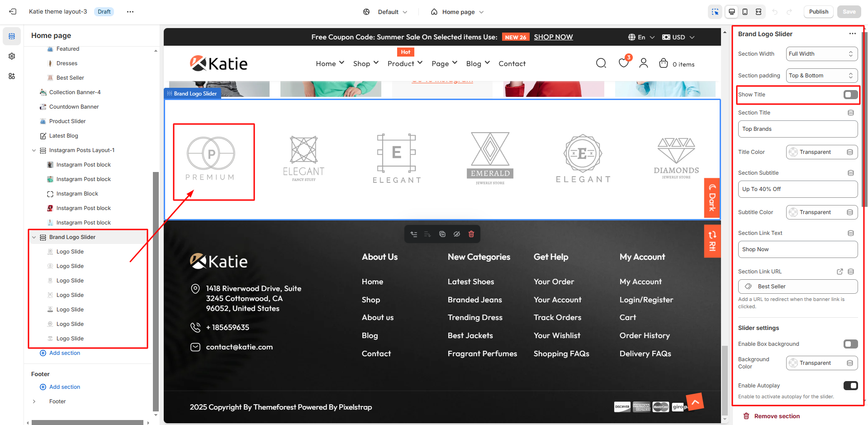Enable the Show Title toggle

(x=850, y=95)
